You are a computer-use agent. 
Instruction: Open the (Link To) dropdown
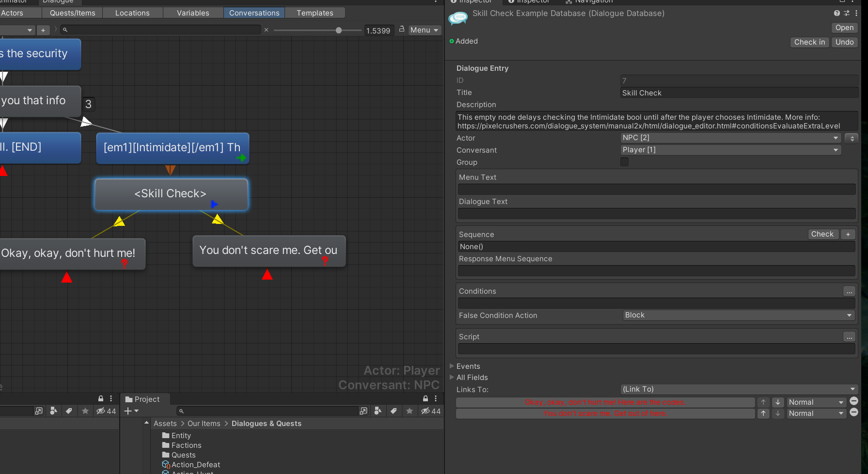pos(739,389)
